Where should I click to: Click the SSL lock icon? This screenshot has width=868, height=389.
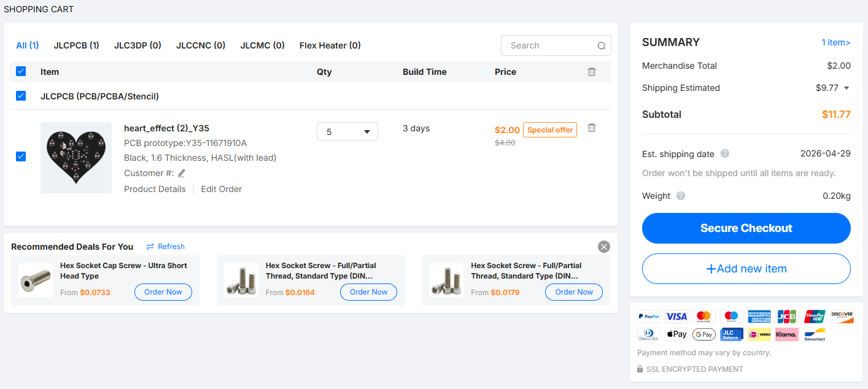tap(640, 369)
